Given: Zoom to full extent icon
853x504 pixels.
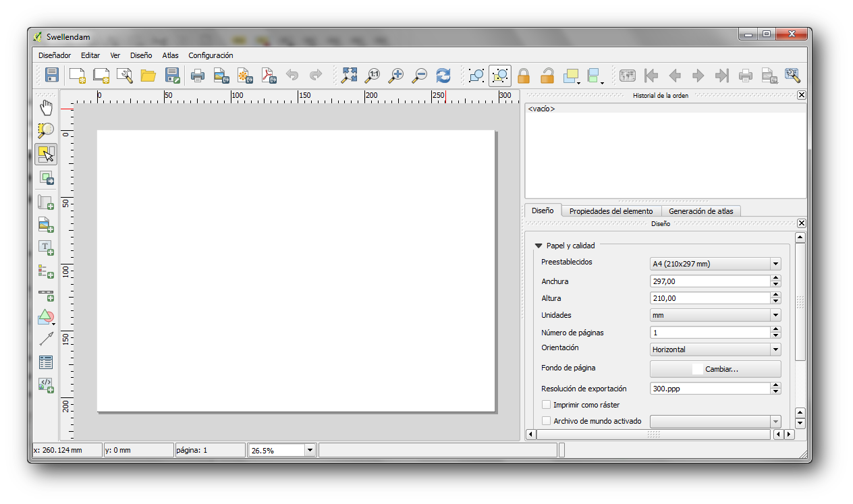Looking at the screenshot, I should [x=349, y=75].
